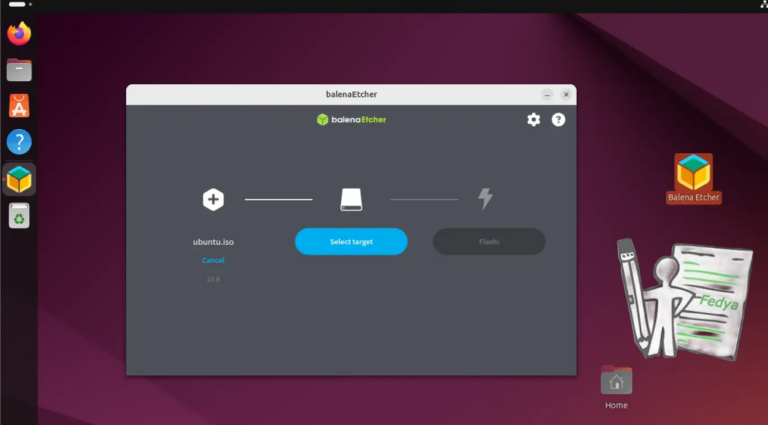Click the balenaEtcher title bar text

coord(351,94)
